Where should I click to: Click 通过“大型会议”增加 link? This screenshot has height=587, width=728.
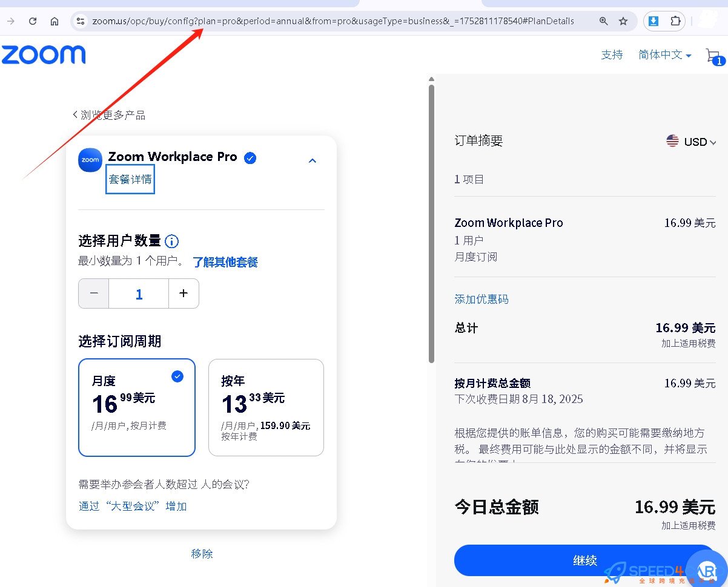pos(133,507)
